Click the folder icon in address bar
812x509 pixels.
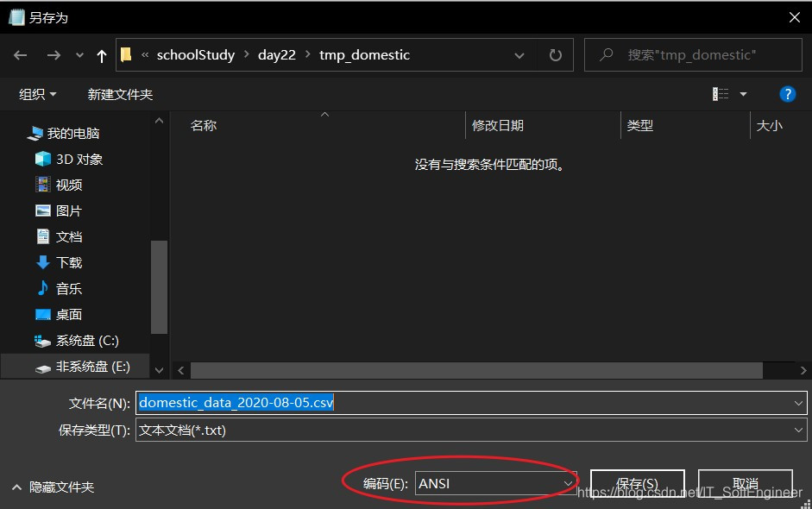click(x=126, y=54)
